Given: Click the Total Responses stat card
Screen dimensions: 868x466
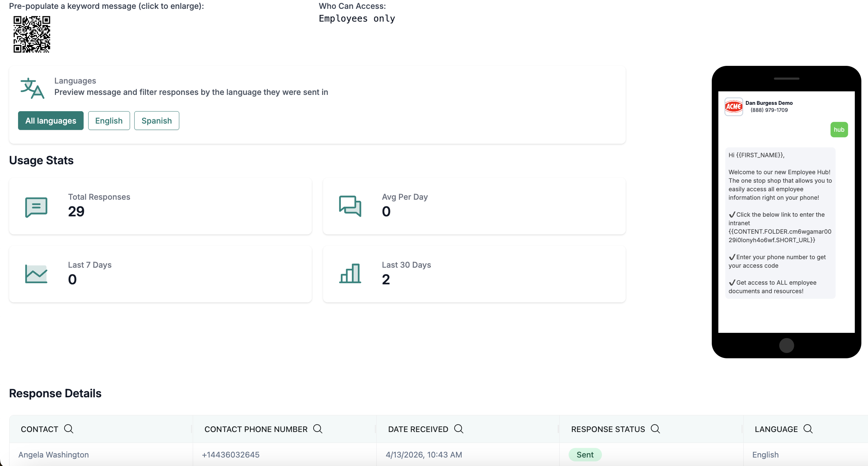Looking at the screenshot, I should click(160, 206).
